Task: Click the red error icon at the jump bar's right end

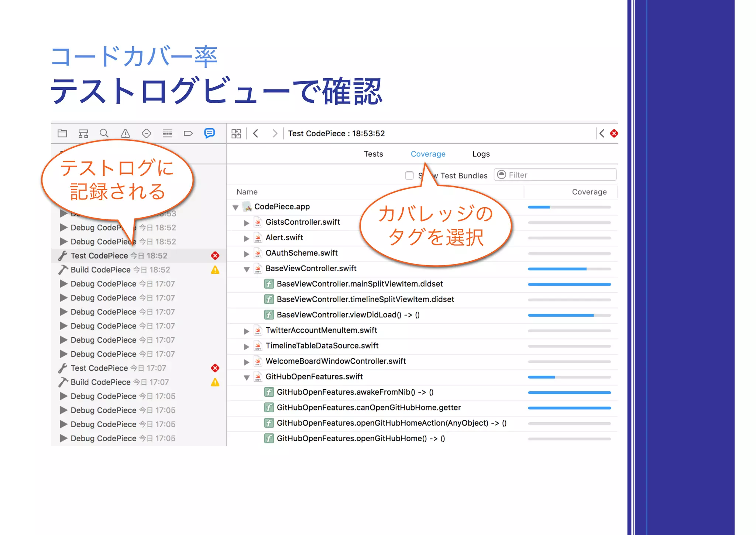Action: [x=614, y=133]
